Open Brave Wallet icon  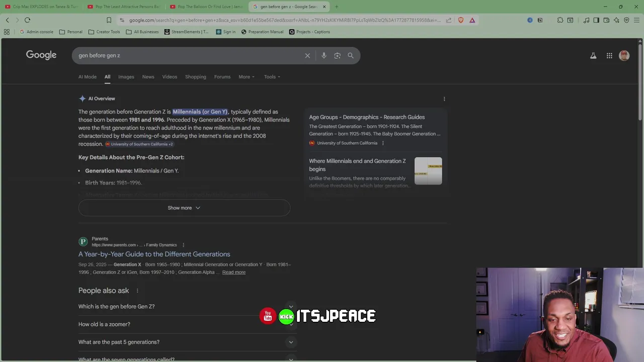[606, 20]
